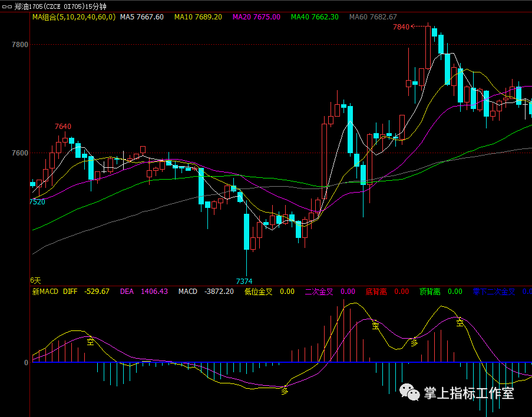The height and width of the screenshot is (417, 532).
Task: Select the 7640 peak price label
Action: coord(63,127)
